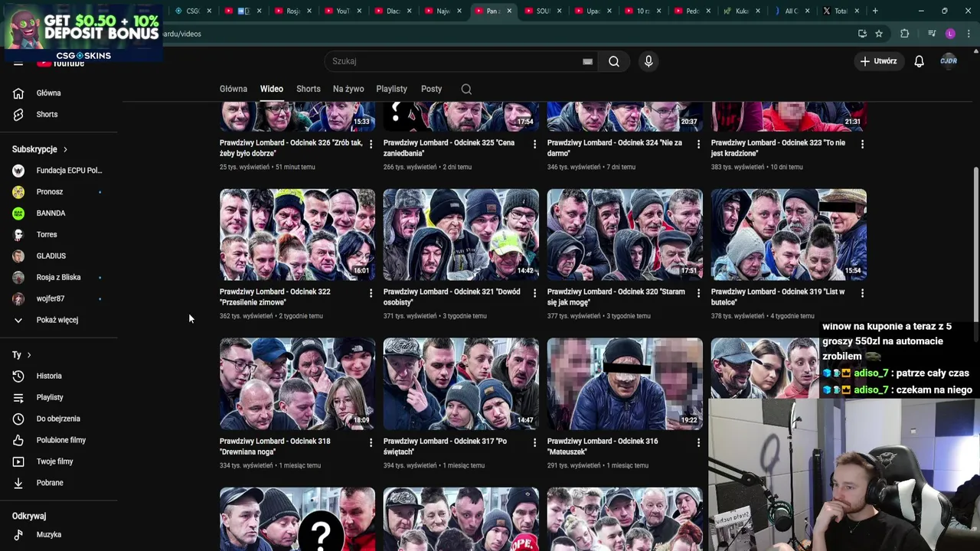Image resolution: width=980 pixels, height=551 pixels.
Task: Open more options for Odcinek 321
Action: pyautogui.click(x=534, y=293)
